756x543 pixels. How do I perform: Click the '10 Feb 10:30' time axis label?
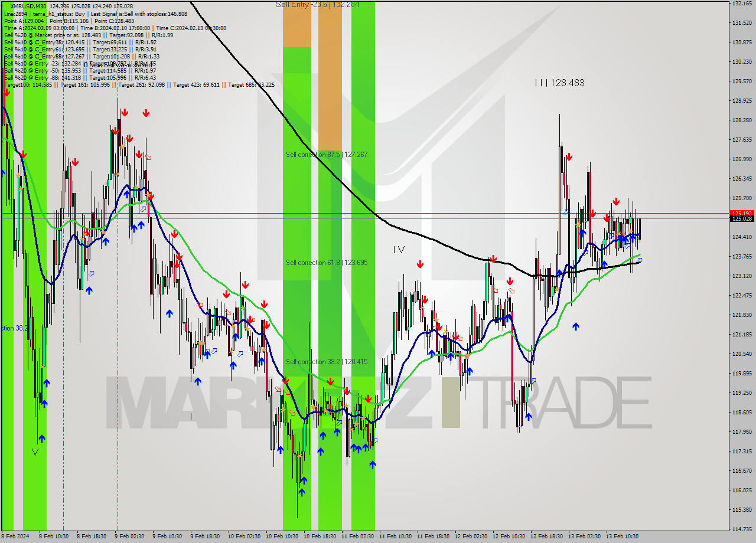(281, 537)
